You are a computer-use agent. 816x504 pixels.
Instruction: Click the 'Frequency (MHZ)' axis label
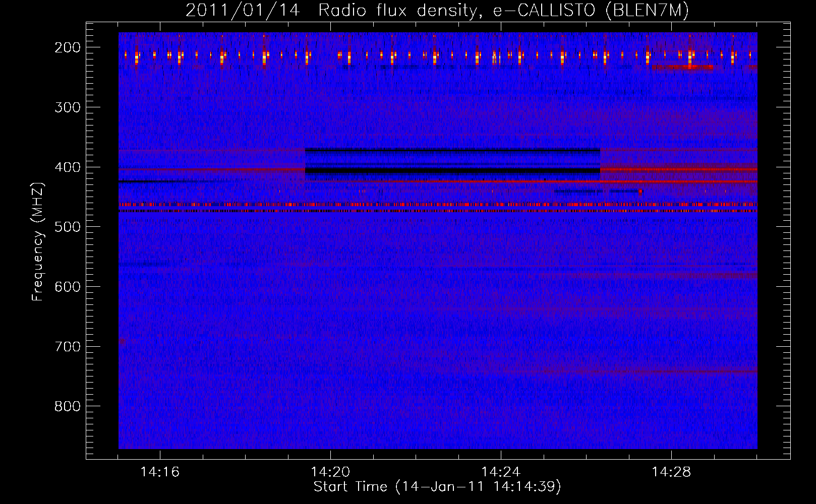click(x=38, y=241)
